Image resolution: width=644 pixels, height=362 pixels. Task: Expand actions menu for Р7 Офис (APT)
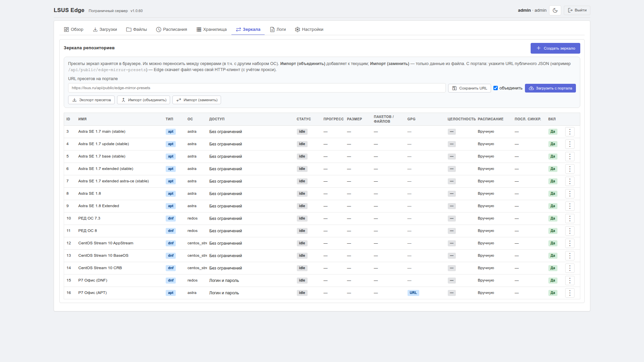570,293
